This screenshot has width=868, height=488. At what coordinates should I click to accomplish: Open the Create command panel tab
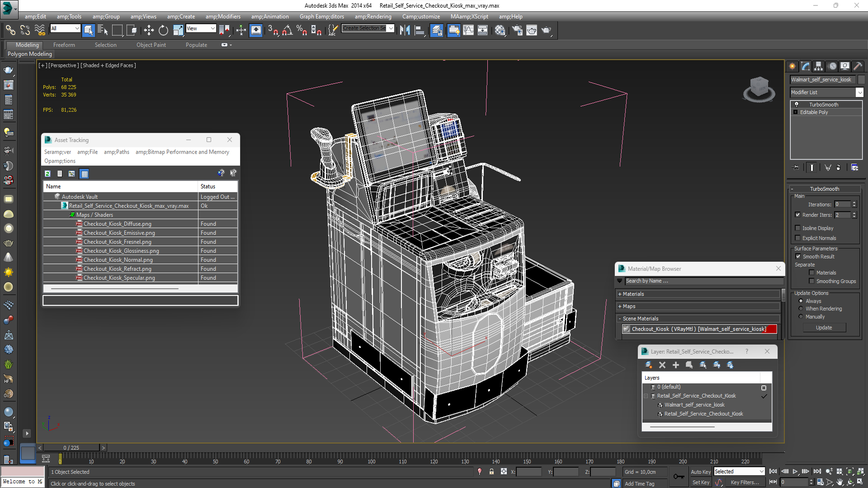pyautogui.click(x=793, y=66)
